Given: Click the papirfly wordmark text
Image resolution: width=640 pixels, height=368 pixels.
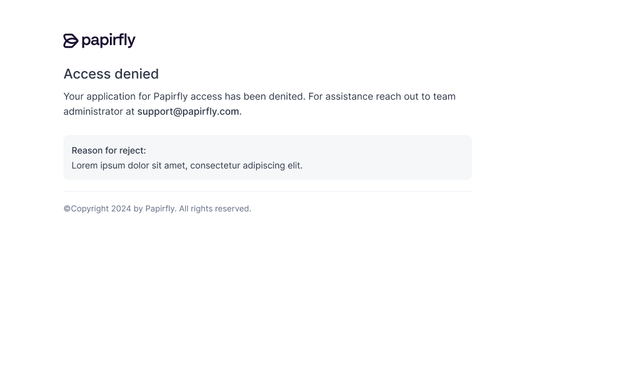Looking at the screenshot, I should [108, 41].
